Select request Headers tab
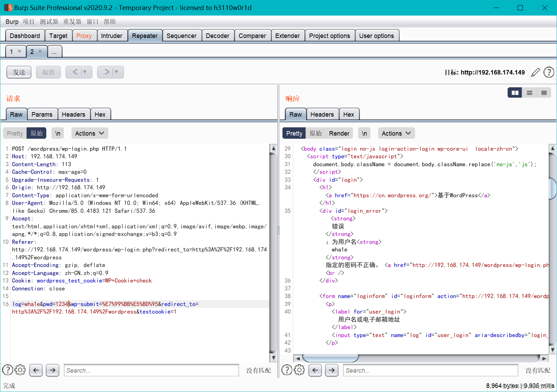The image size is (557, 392). [x=73, y=115]
